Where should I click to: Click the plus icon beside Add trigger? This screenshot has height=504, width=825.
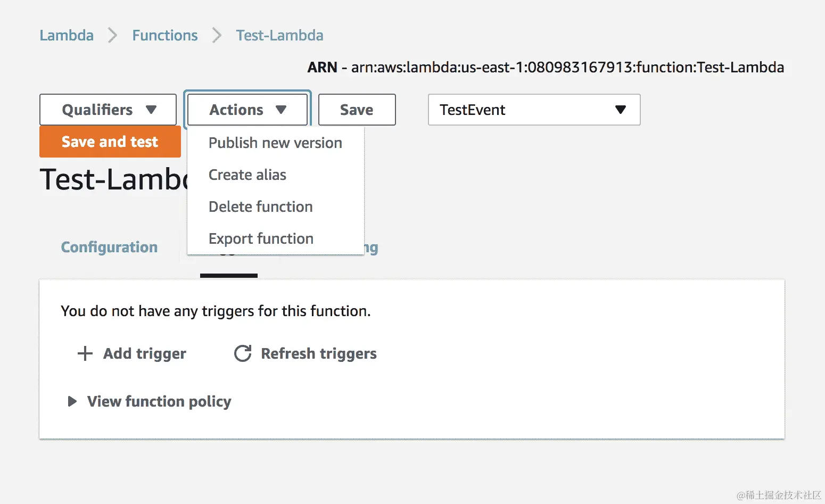[85, 353]
